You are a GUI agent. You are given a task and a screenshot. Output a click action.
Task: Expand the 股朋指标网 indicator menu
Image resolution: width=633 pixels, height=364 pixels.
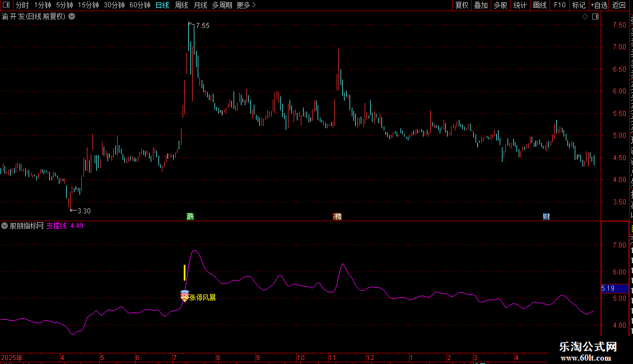(4, 226)
